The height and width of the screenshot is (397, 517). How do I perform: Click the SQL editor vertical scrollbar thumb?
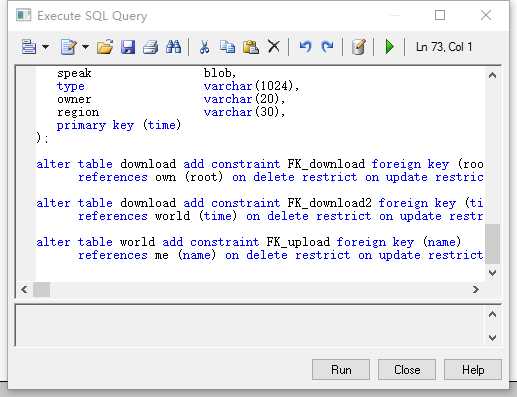pyautogui.click(x=492, y=244)
